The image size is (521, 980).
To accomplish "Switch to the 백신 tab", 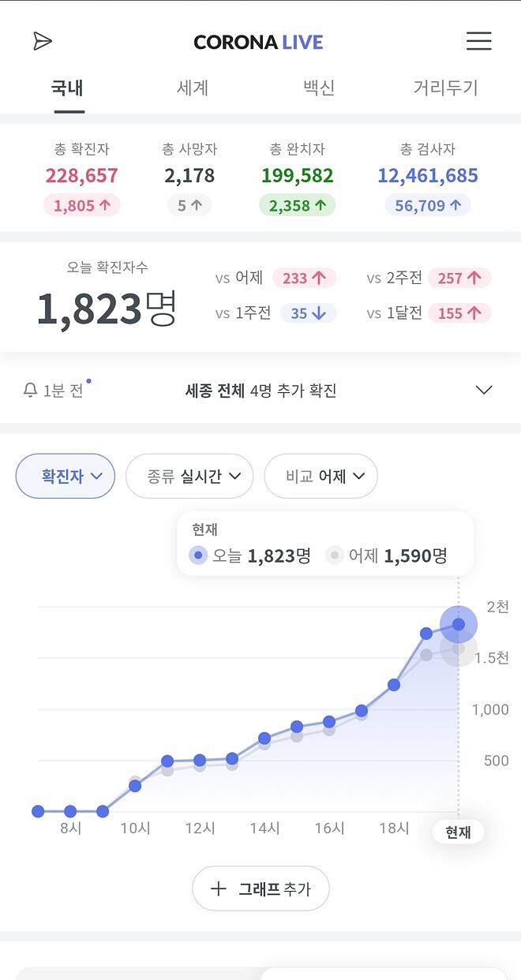I will [x=319, y=88].
